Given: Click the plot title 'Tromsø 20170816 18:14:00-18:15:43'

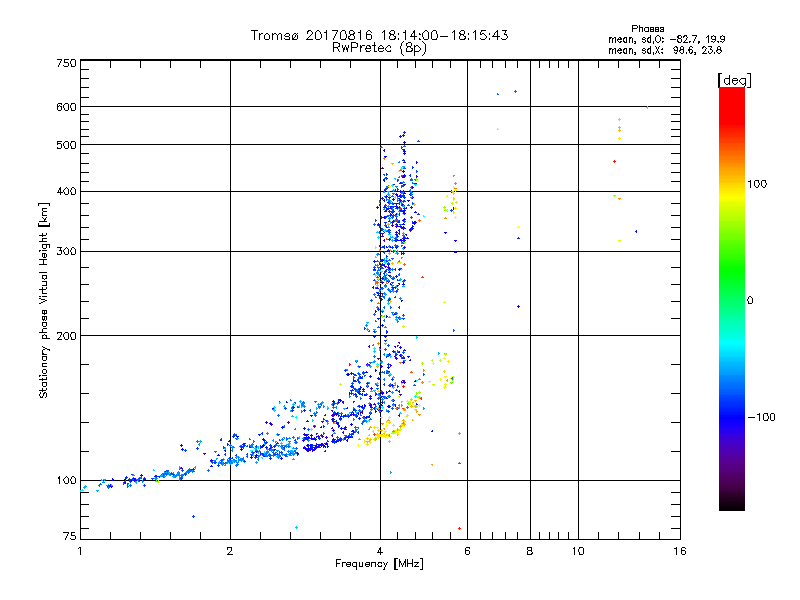Looking at the screenshot, I should (379, 35).
